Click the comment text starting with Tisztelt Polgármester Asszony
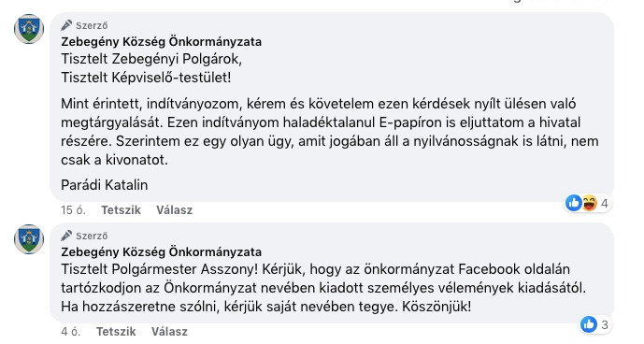 323,288
